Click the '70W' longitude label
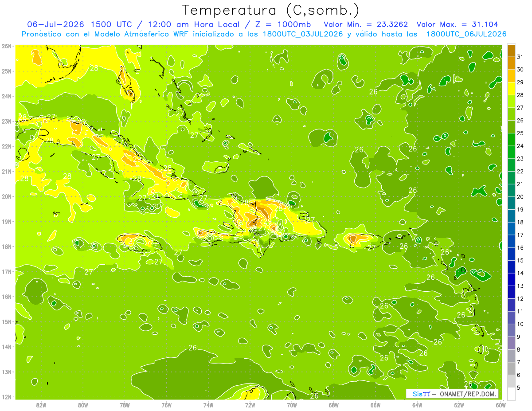532x411 pixels. coord(292,405)
